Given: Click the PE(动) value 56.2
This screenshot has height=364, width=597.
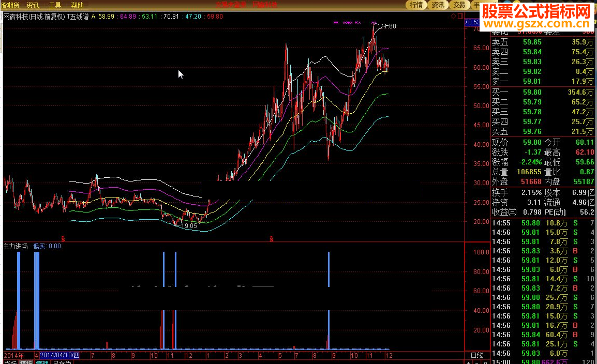Looking at the screenshot, I should [x=587, y=212].
